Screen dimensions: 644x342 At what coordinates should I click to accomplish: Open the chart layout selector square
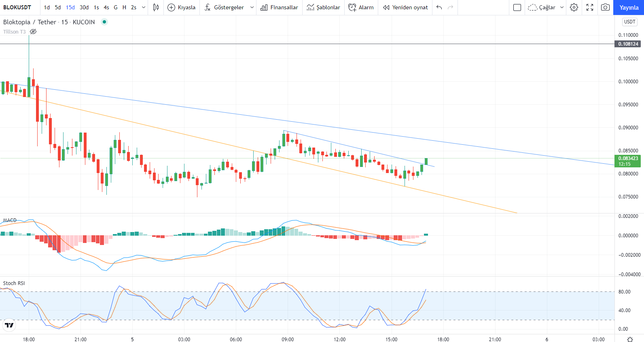click(x=517, y=7)
